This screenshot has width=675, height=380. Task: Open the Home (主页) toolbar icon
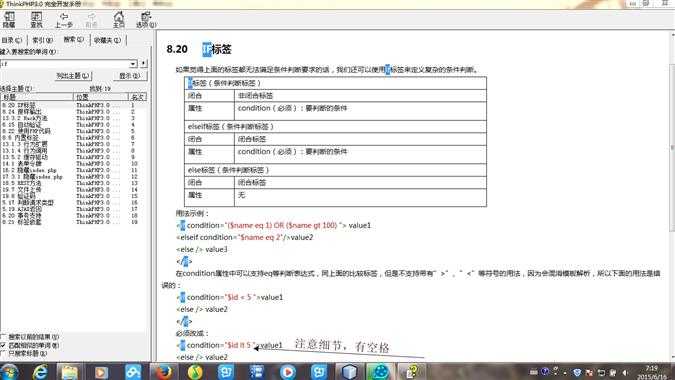[x=119, y=20]
